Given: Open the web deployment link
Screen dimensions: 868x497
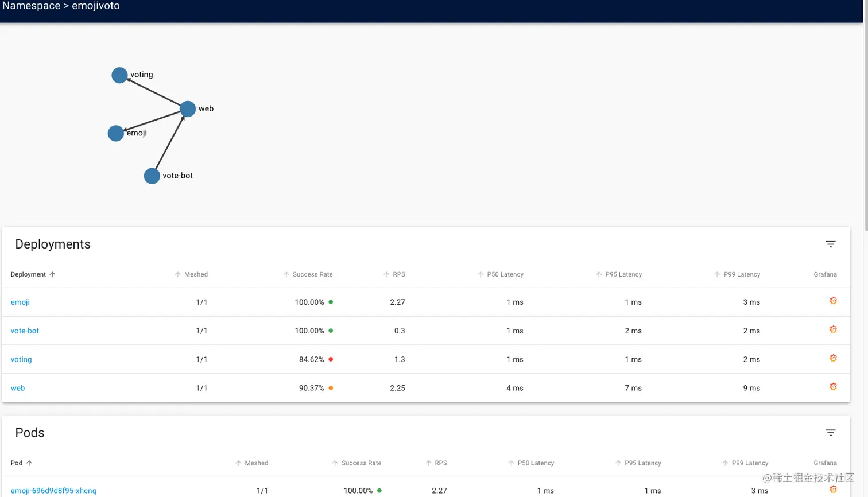Looking at the screenshot, I should tap(18, 388).
